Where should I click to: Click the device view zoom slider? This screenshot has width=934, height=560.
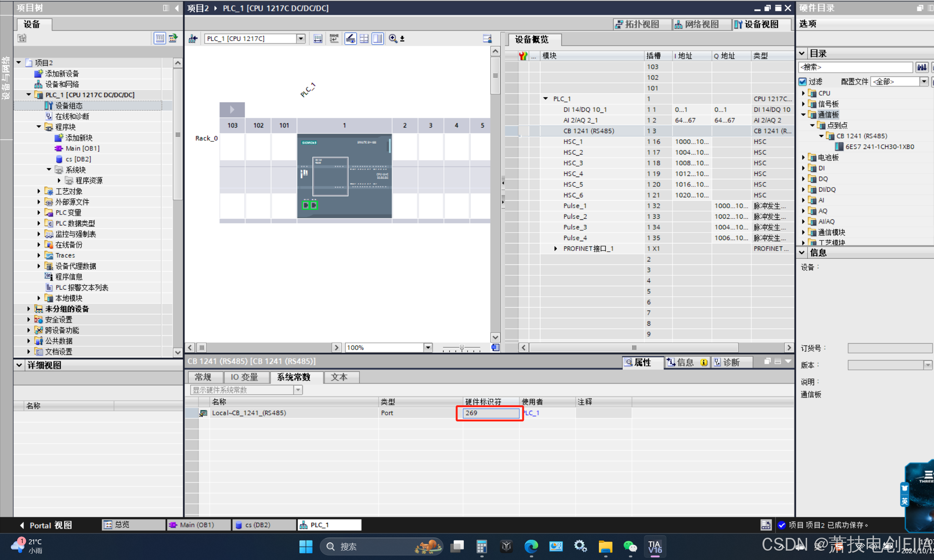pyautogui.click(x=461, y=348)
